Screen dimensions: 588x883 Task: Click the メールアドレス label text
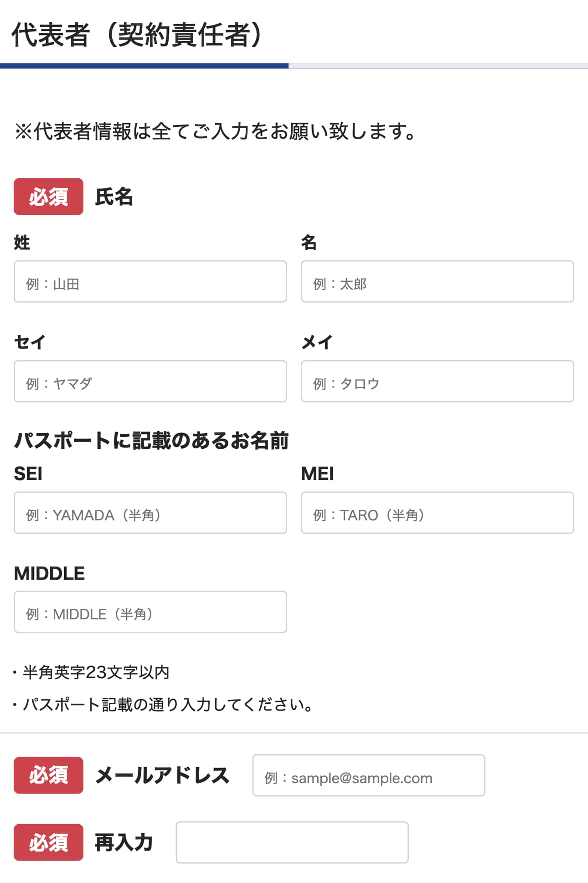[x=162, y=775]
